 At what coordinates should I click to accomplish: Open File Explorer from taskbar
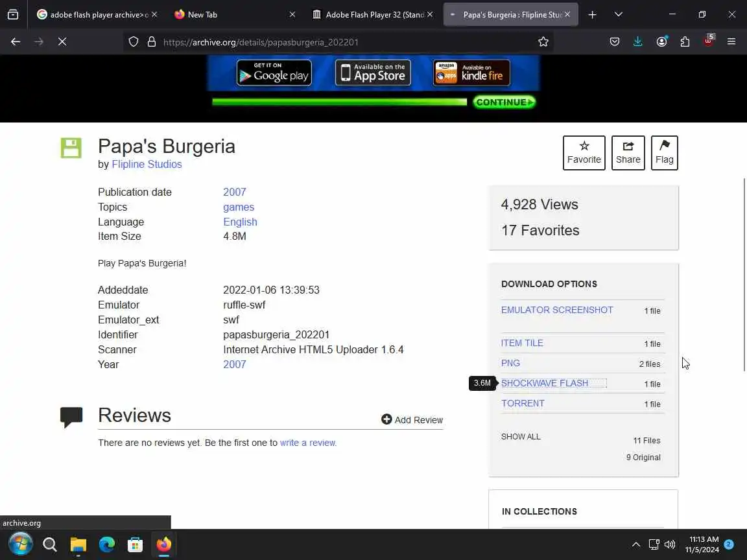click(x=78, y=544)
